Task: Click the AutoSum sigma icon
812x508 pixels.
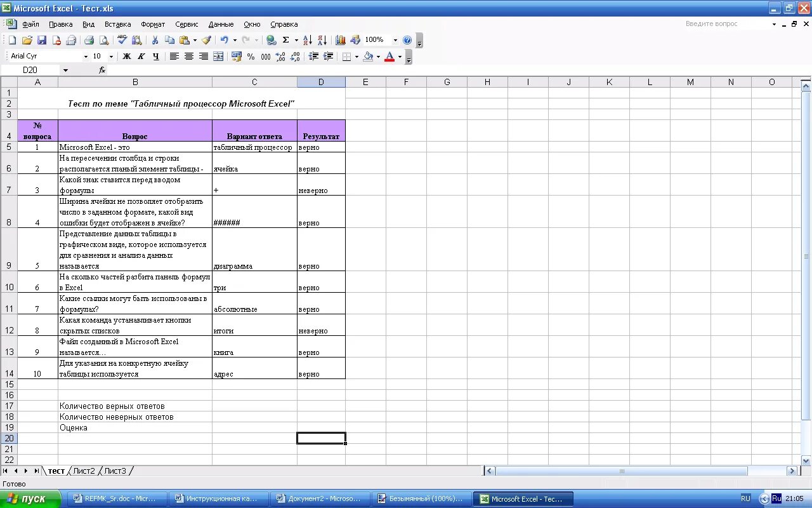Action: 285,40
